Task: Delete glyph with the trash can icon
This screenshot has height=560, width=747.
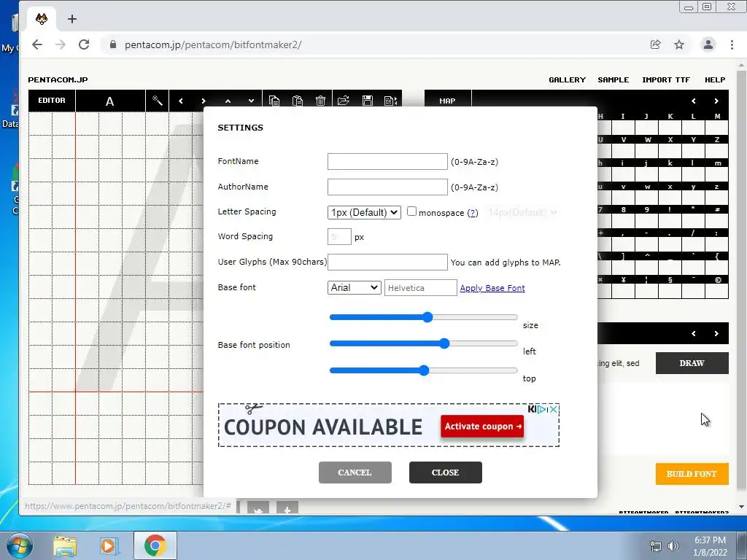Action: coord(321,101)
